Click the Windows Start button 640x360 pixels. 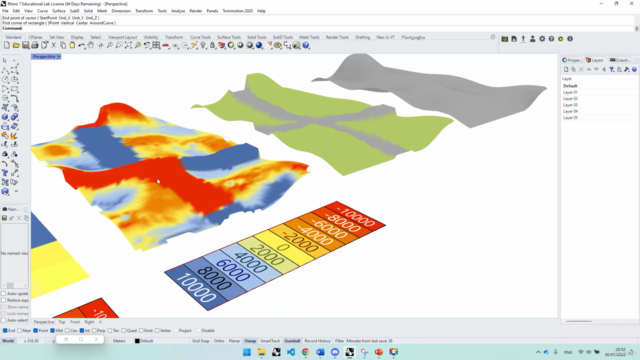click(247, 352)
